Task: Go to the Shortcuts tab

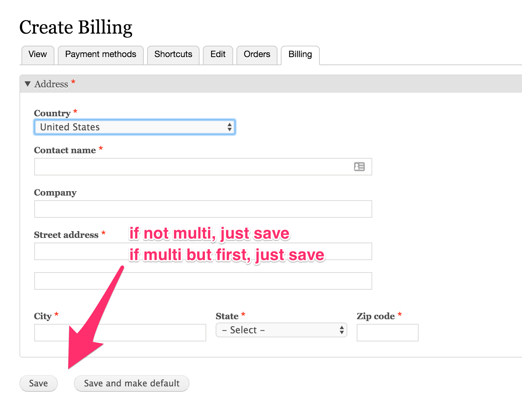Action: 173,54
